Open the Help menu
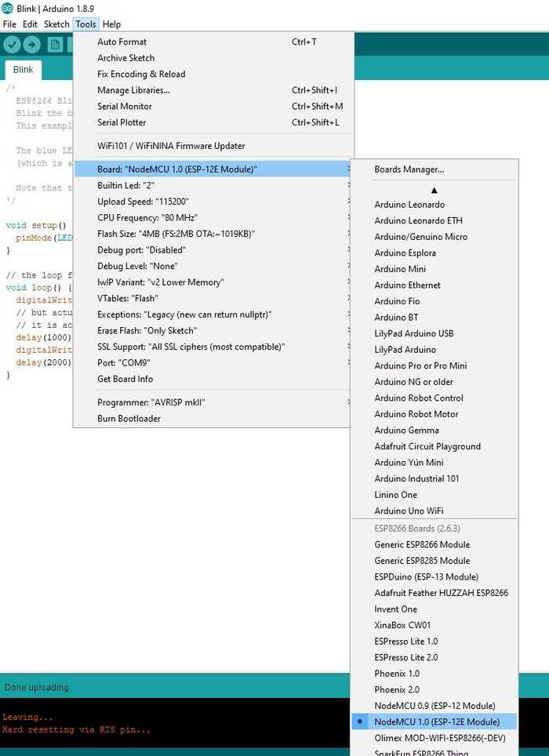This screenshot has width=549, height=756. pos(111,24)
